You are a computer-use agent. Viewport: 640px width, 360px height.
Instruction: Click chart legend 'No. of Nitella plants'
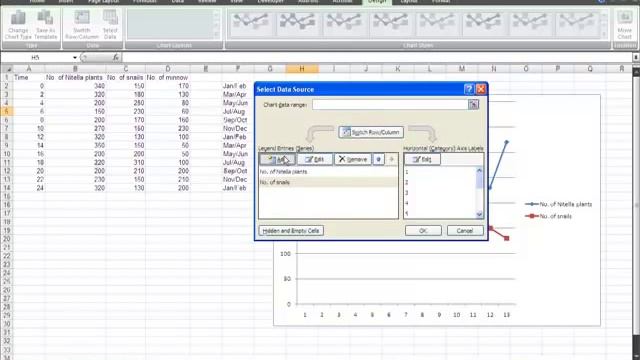tap(558, 204)
